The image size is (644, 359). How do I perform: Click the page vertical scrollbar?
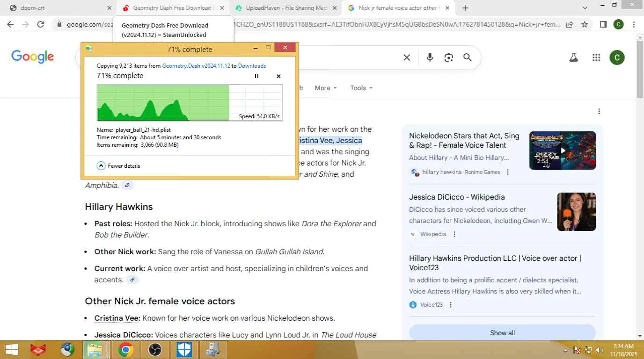[640, 69]
